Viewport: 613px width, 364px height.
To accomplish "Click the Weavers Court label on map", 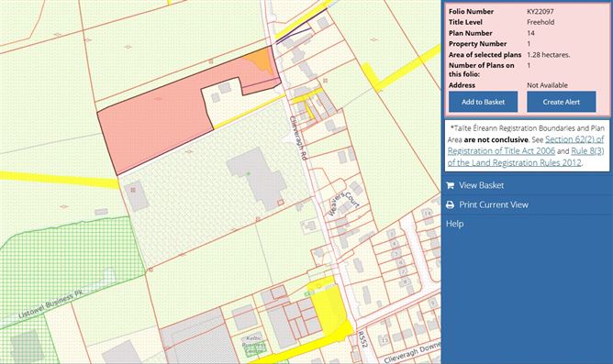I will [343, 204].
